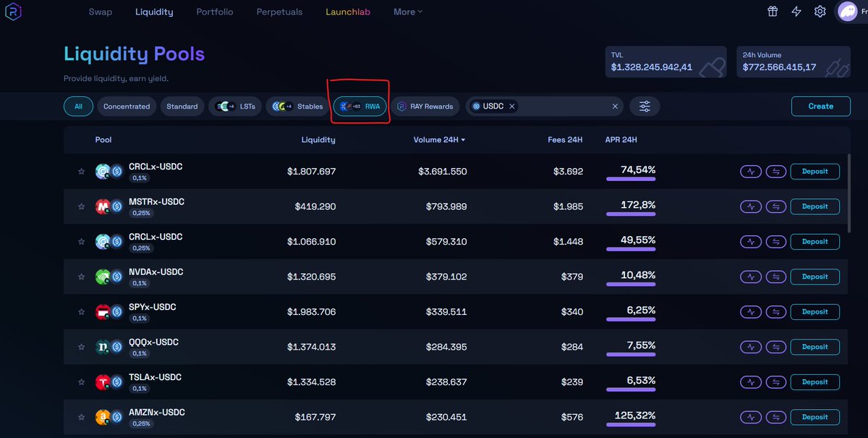The height and width of the screenshot is (438, 868).
Task: Click the Fees 24H column header
Action: [x=566, y=140]
